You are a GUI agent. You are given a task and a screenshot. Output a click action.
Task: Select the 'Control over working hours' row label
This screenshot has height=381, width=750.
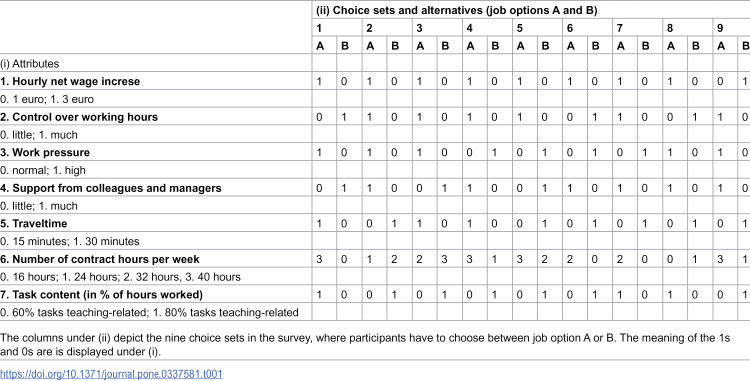[79, 117]
